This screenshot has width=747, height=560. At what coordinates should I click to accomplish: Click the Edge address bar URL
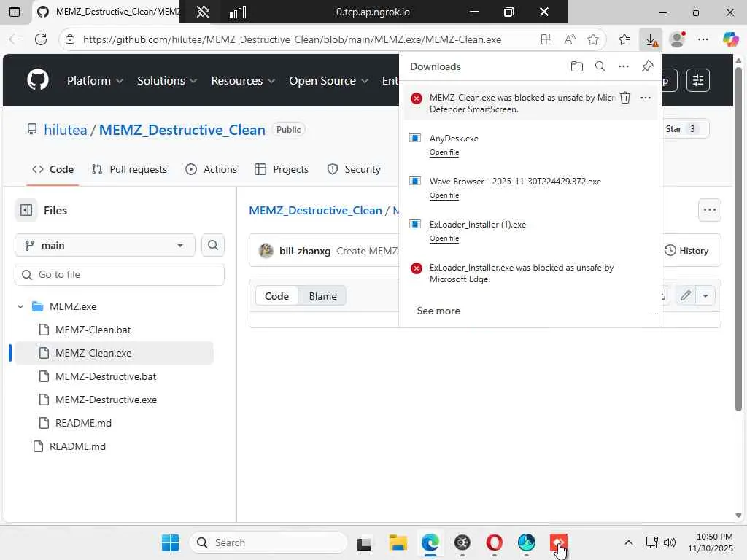pos(292,39)
